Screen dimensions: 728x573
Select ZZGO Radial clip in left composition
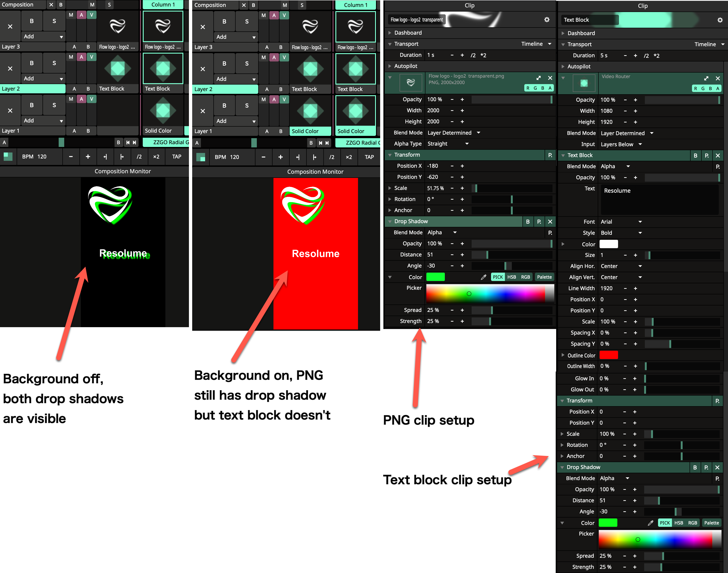tap(166, 142)
